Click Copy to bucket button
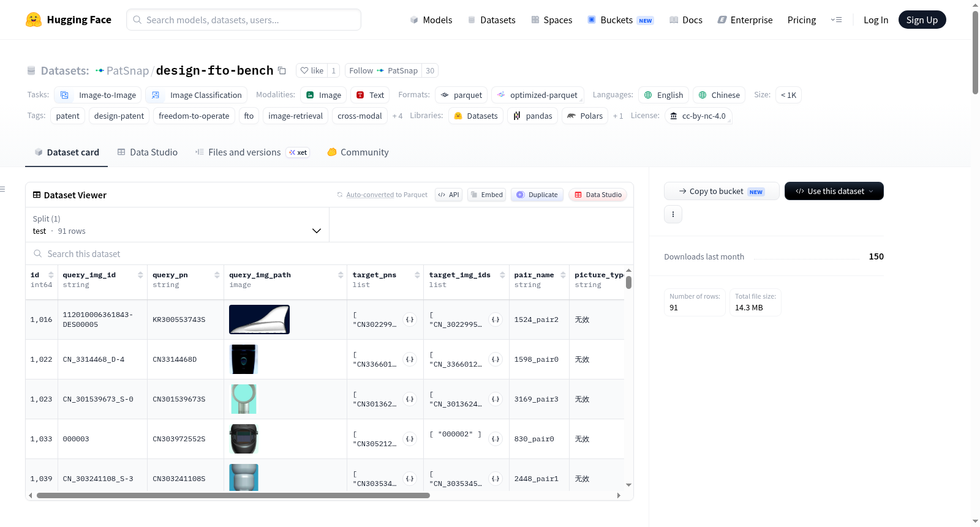980x527 pixels. (x=721, y=191)
